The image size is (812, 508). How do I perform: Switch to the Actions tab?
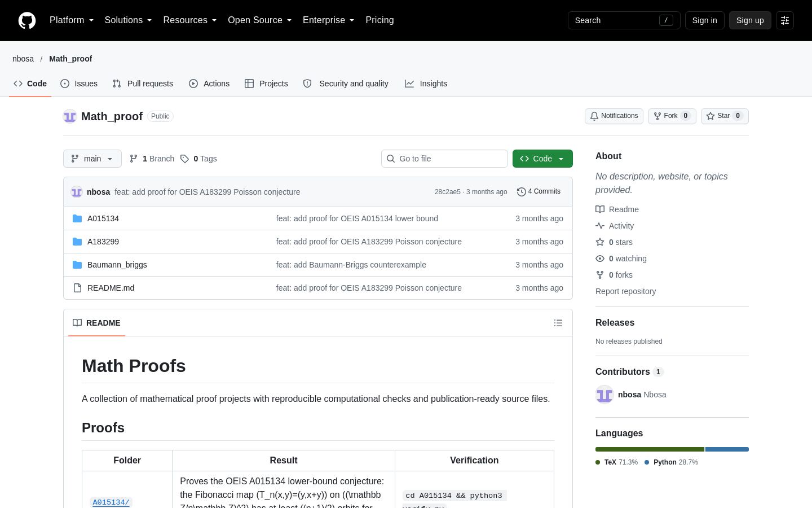point(209,84)
